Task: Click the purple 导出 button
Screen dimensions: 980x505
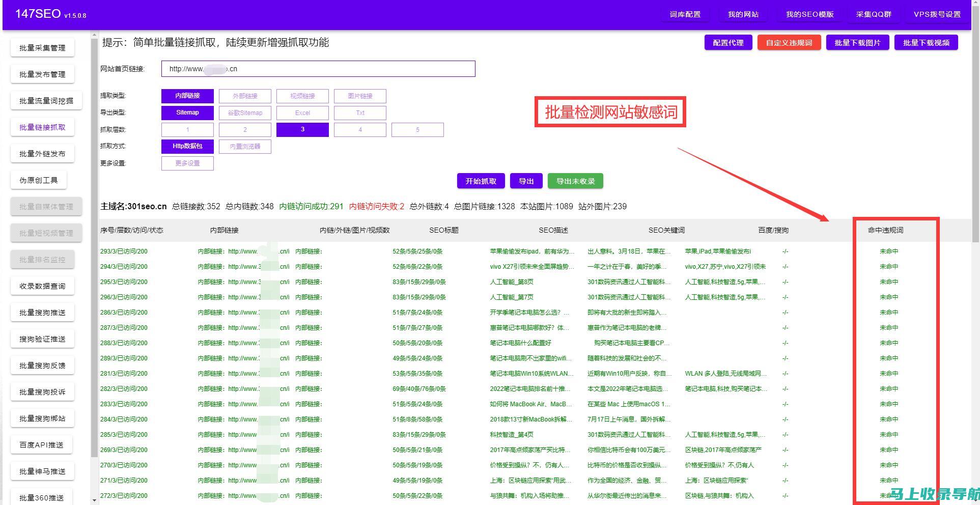Action: point(526,181)
